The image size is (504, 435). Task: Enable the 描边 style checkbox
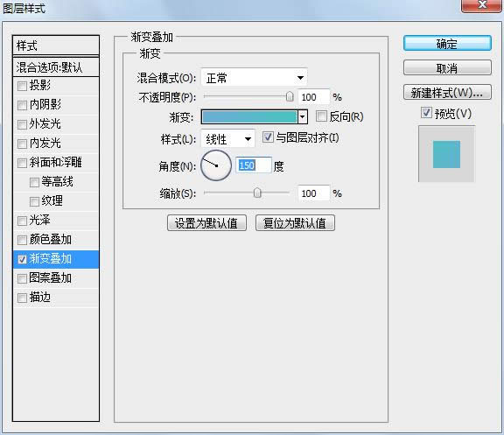tap(22, 298)
